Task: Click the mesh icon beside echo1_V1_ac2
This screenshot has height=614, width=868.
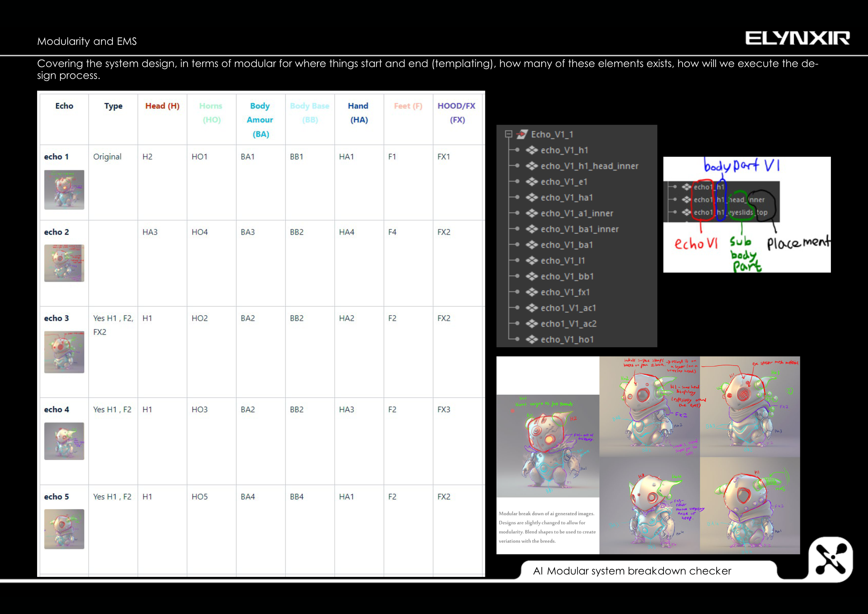Action: click(x=532, y=324)
